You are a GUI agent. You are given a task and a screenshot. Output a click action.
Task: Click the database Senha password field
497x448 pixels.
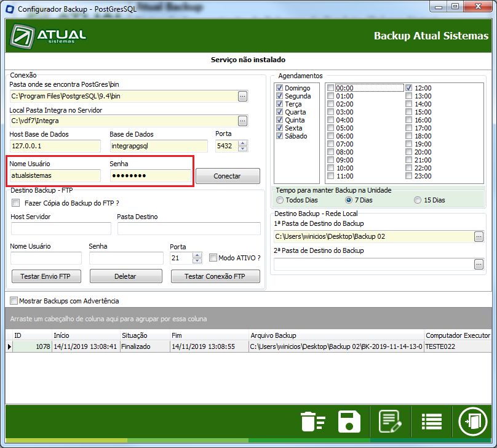click(x=151, y=175)
